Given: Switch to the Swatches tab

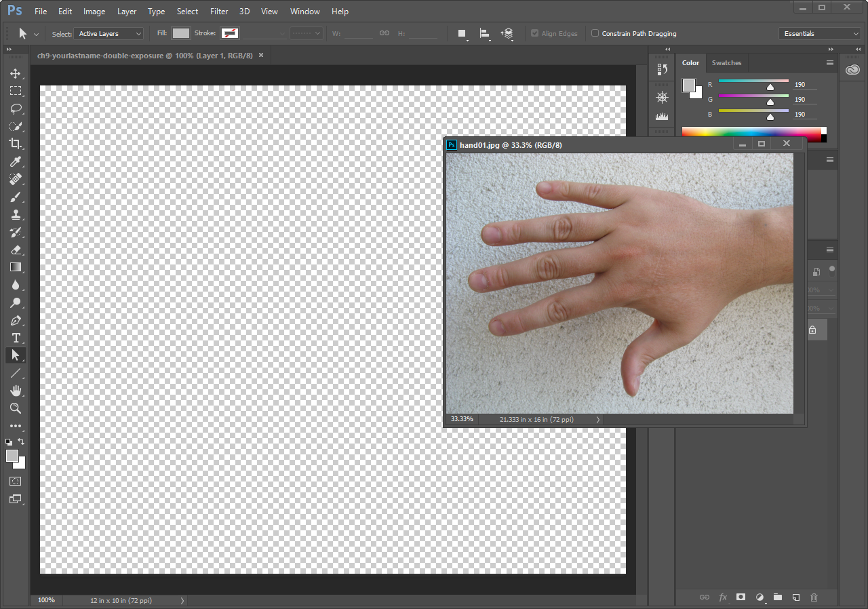Looking at the screenshot, I should tap(726, 62).
